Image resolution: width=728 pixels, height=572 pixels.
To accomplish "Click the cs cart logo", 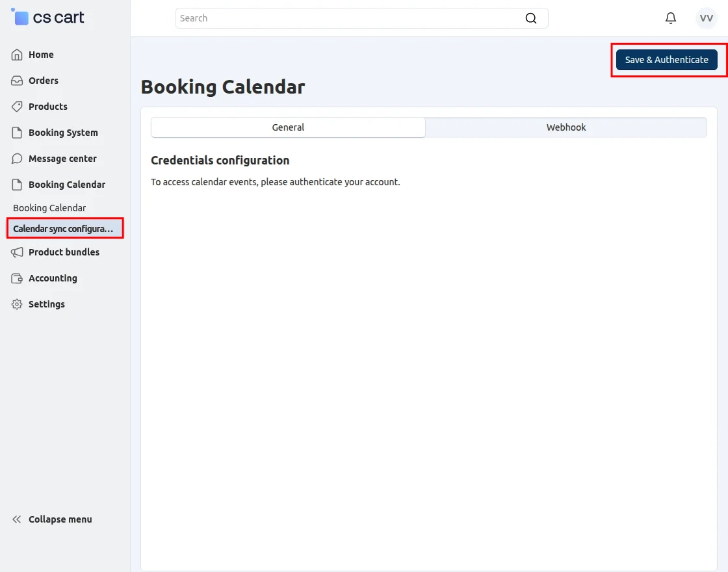I will [49, 17].
